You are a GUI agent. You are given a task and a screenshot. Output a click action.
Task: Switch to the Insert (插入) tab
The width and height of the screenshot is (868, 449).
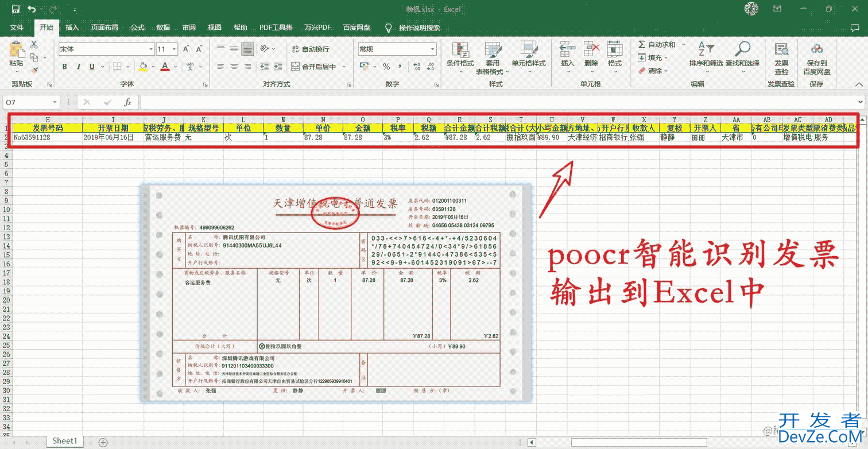tap(72, 27)
